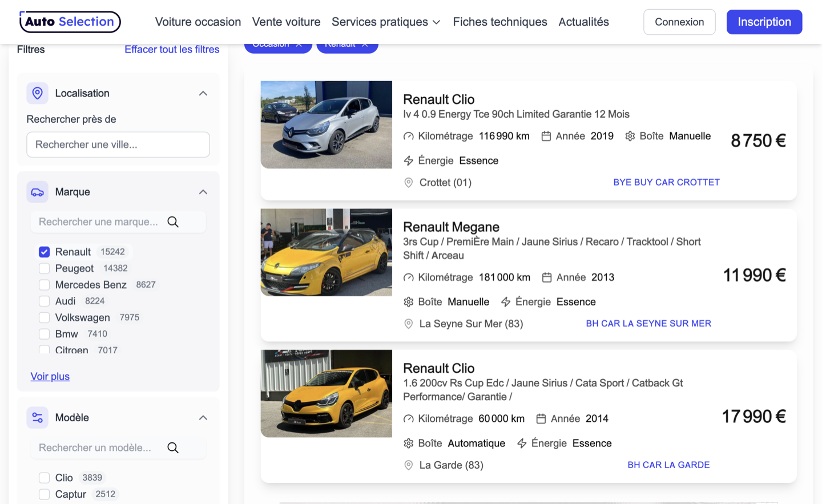Click the mileage gauge icon for 116 990 km
Image resolution: width=822 pixels, height=504 pixels.
coord(408,136)
